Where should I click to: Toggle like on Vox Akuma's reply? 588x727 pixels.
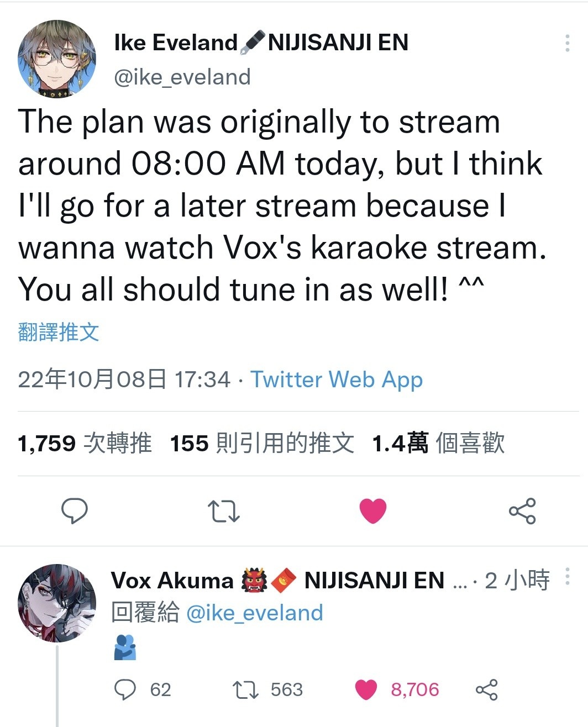(366, 689)
